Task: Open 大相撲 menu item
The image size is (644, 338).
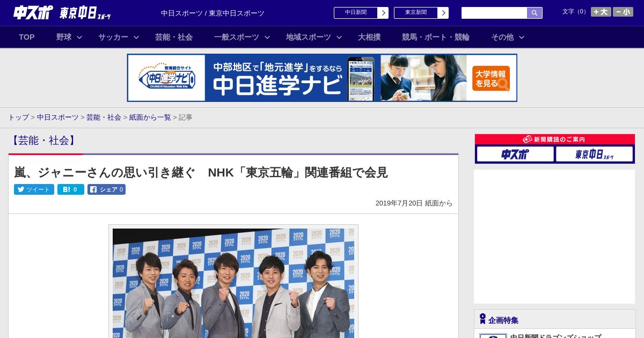Action: point(369,37)
